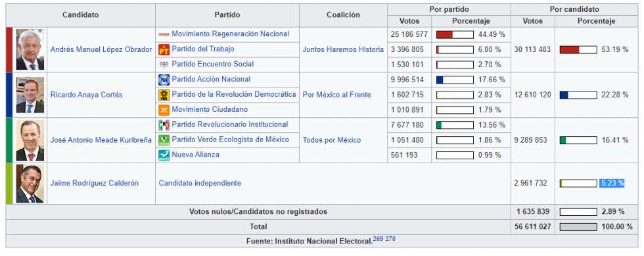This screenshot has width=644, height=256.
Task: Click the Partido Acción Nacional PAN logo
Action: coord(164,80)
